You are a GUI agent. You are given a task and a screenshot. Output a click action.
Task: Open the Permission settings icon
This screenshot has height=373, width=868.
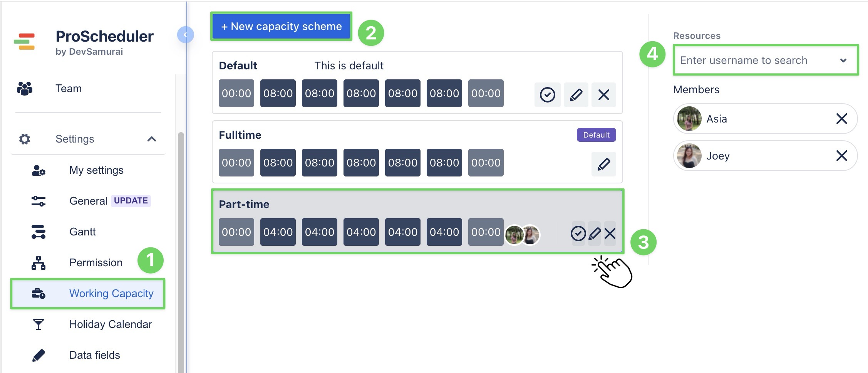(39, 262)
